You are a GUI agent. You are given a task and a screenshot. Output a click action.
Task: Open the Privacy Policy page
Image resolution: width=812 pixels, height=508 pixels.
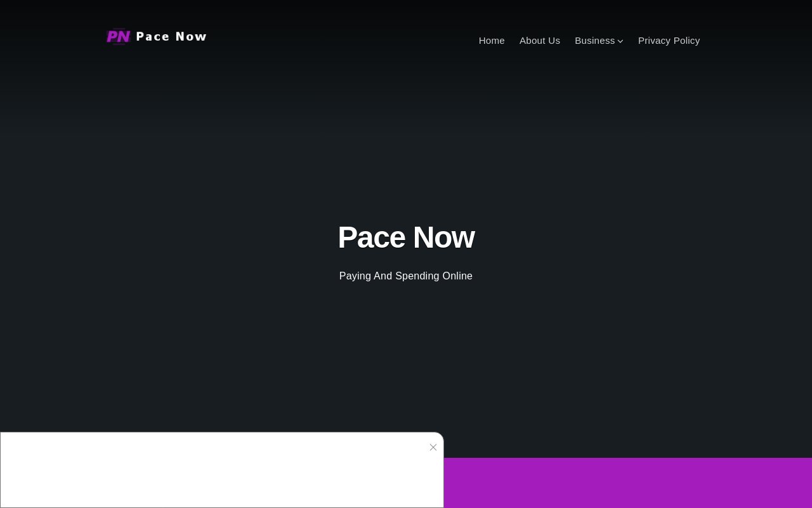[669, 41]
